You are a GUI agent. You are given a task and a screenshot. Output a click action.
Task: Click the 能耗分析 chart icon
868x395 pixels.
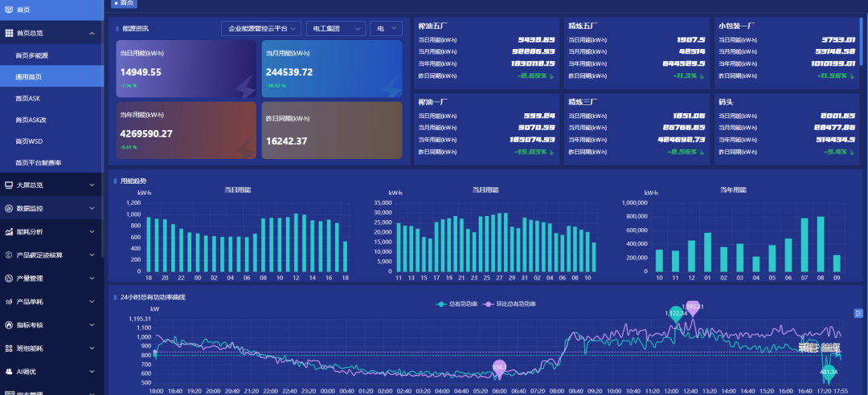click(x=9, y=232)
